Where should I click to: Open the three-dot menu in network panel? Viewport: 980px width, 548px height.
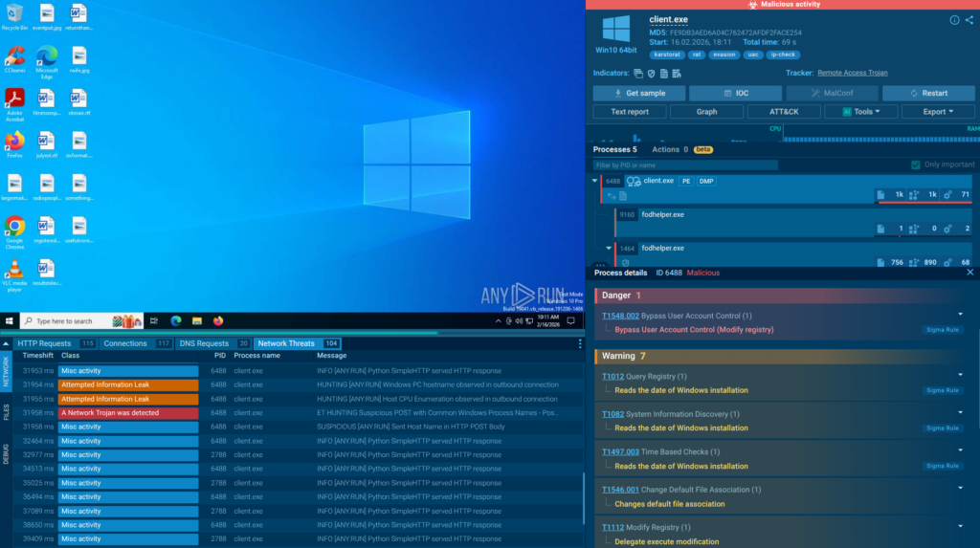580,343
